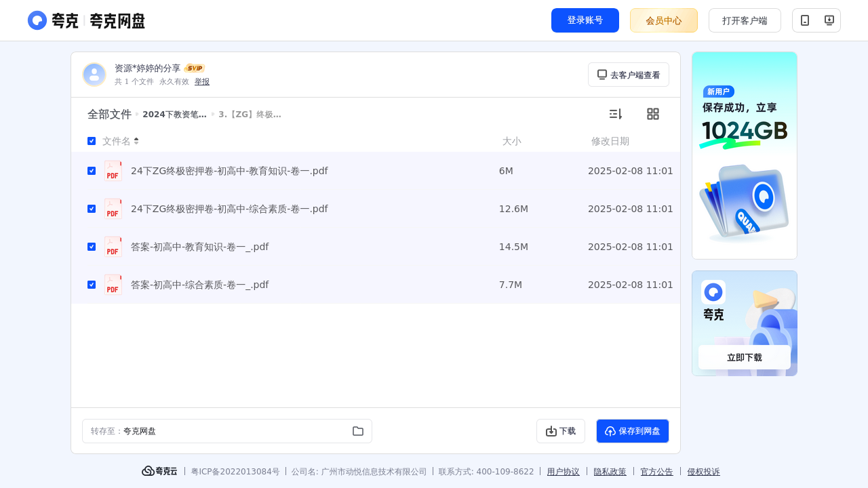The image size is (868, 488).
Task: Click the 3.【ZG】终极… breadcrumb
Action: tap(250, 115)
